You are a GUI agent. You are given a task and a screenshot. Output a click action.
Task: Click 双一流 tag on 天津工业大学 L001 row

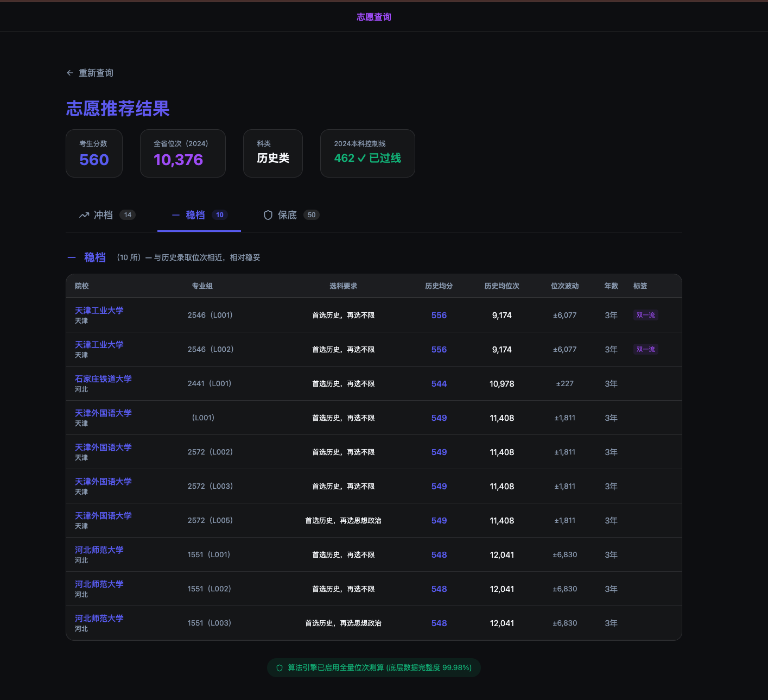pos(645,315)
